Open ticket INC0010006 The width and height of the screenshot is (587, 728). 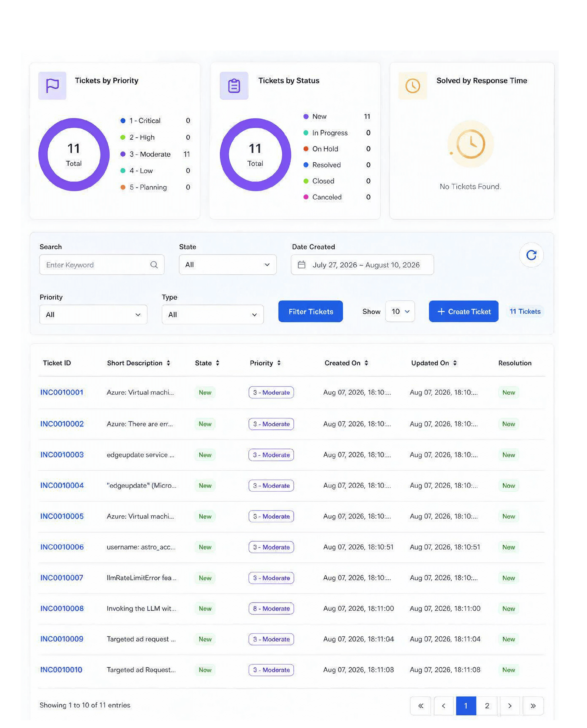(62, 547)
